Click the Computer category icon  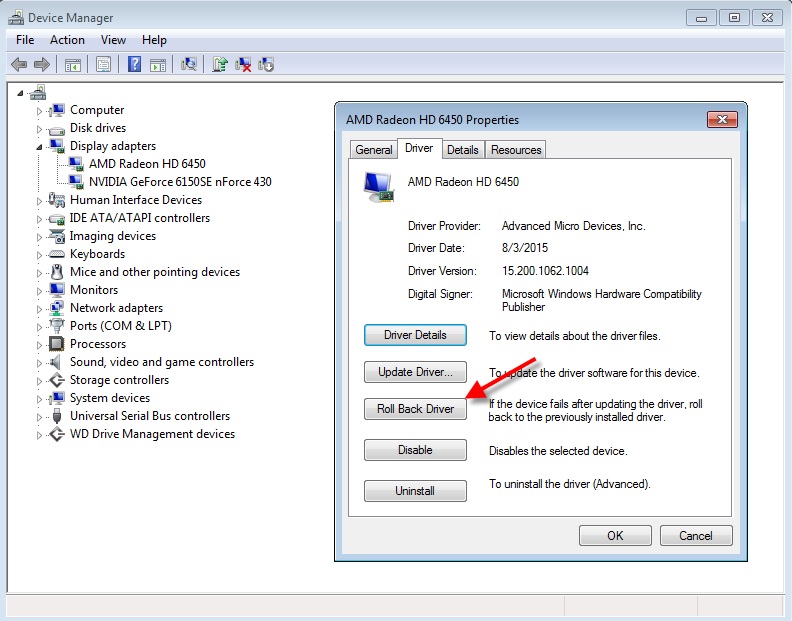click(x=57, y=110)
